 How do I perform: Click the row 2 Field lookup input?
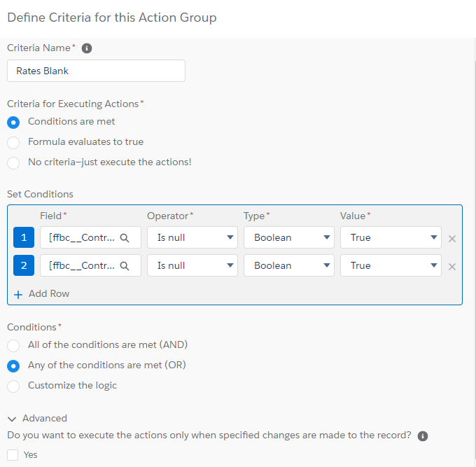click(80, 265)
